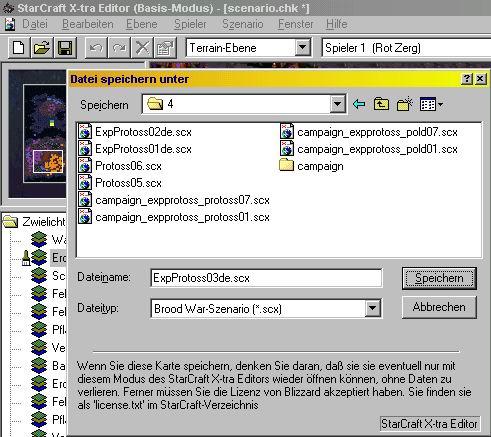Screen dimensions: 491x437
Task: Open the Ebene menu
Action: 141,24
